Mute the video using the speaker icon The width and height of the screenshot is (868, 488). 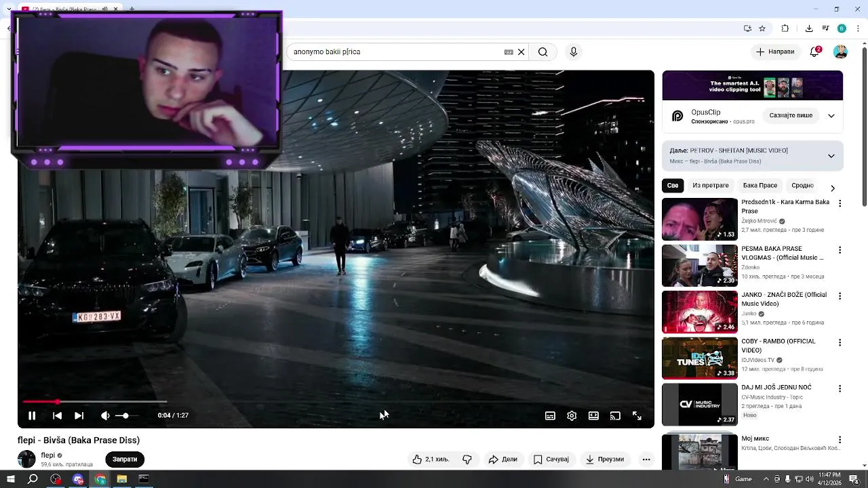click(x=105, y=415)
